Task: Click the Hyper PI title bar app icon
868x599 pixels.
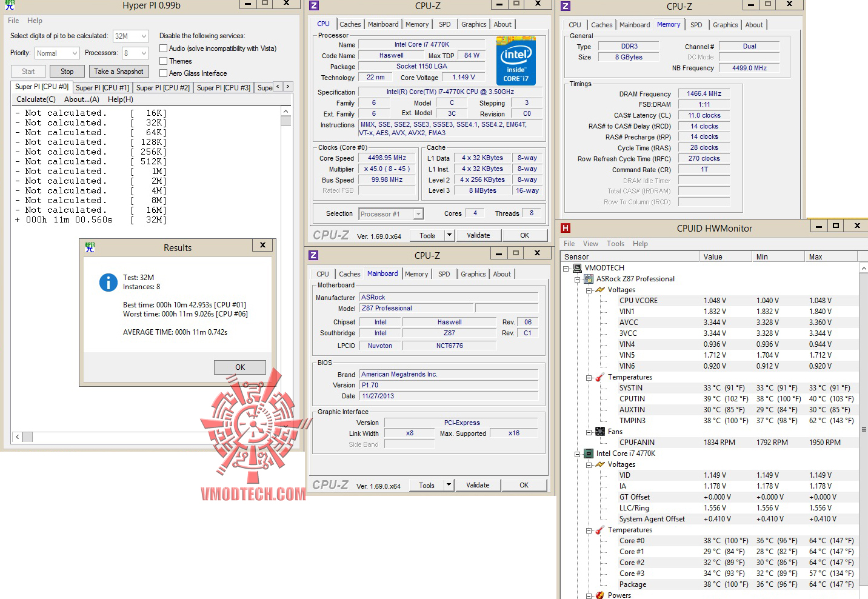Action: [x=10, y=5]
